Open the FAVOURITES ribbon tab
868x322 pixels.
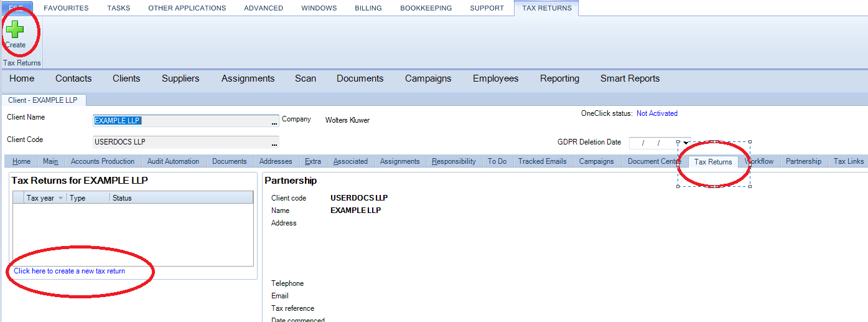point(66,8)
